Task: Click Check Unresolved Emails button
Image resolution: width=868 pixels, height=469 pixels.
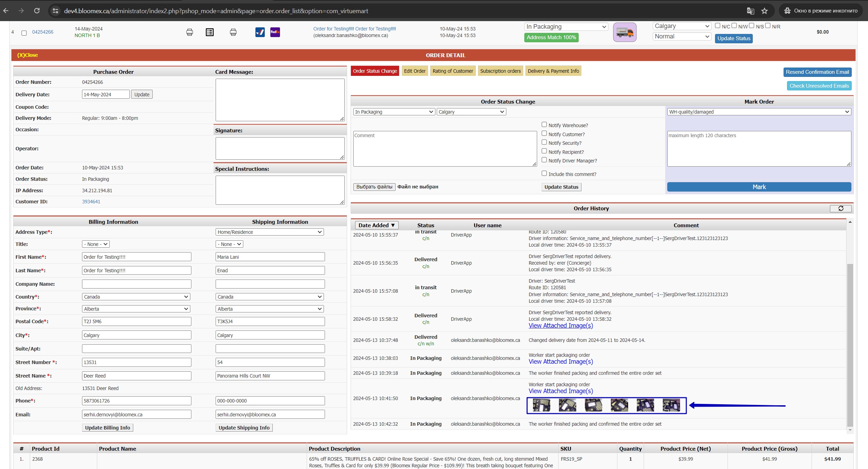Action: (x=819, y=86)
